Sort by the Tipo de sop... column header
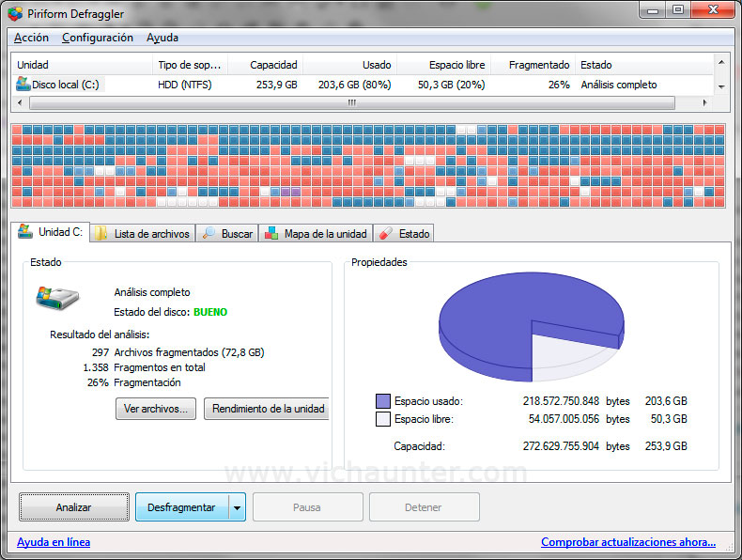This screenshot has width=742, height=560. coord(191,65)
